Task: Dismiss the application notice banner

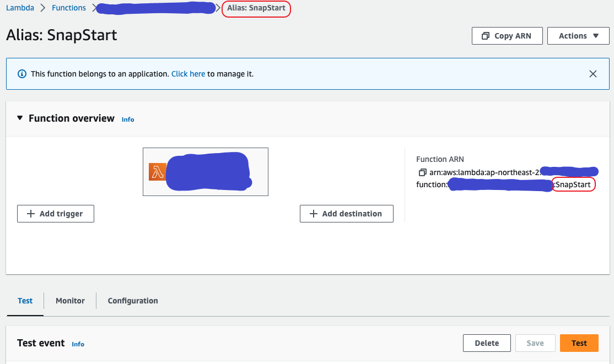Action: tap(593, 74)
